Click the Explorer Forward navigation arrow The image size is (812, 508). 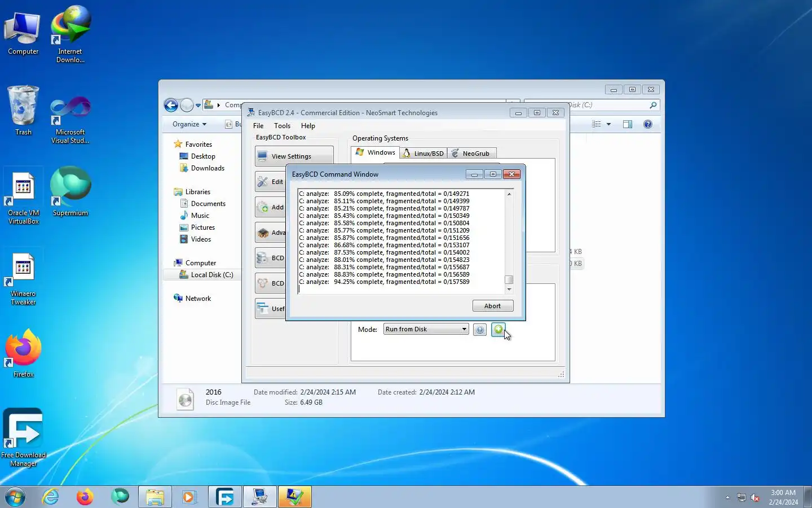tap(187, 105)
